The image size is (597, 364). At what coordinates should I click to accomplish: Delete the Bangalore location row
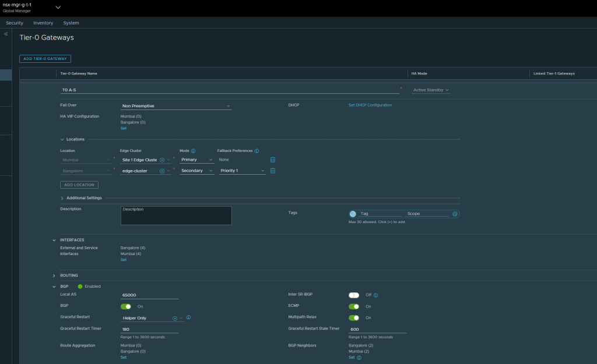(272, 171)
